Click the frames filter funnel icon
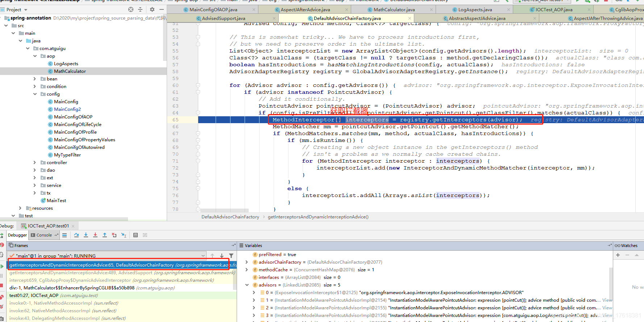 coord(231,256)
